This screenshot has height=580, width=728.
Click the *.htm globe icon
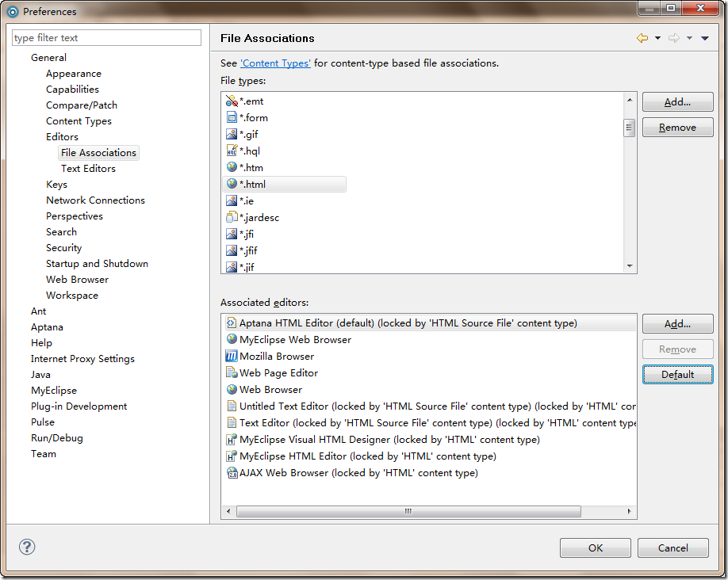click(x=232, y=167)
